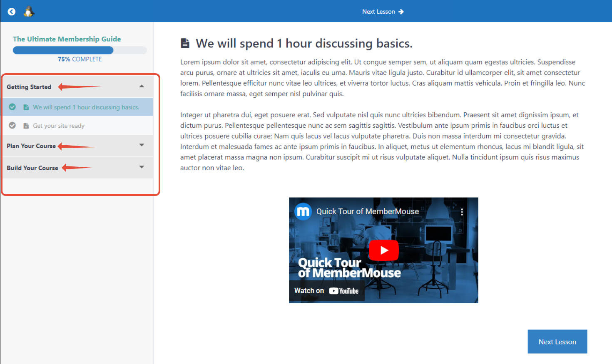Image resolution: width=612 pixels, height=364 pixels.
Task: Click the MemberMouse channel logo on video
Action: click(x=303, y=211)
